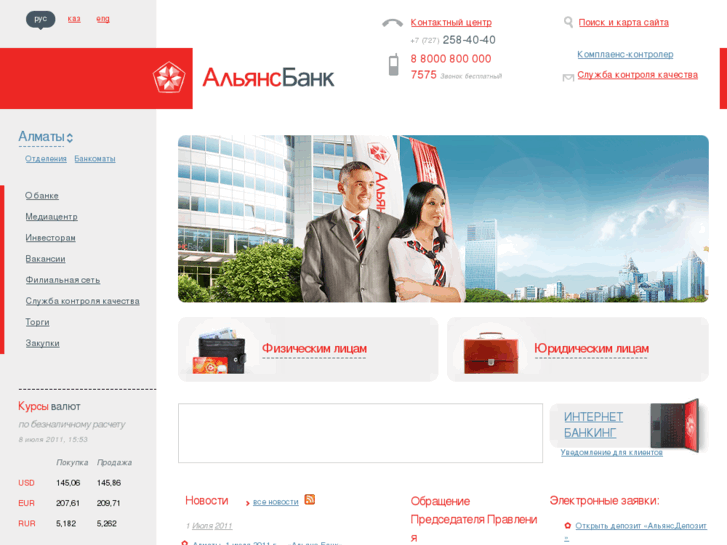This screenshot has width=727, height=545.
Task: Open the Физическим лицам section link
Action: point(314,348)
